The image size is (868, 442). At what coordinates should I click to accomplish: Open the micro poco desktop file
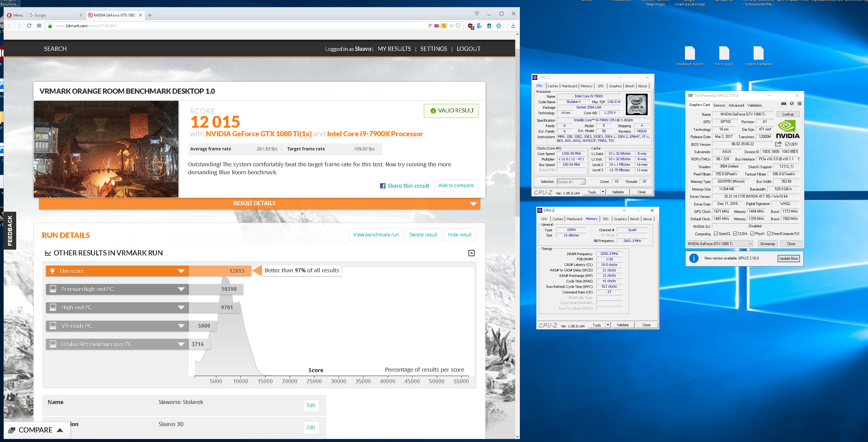point(724,56)
